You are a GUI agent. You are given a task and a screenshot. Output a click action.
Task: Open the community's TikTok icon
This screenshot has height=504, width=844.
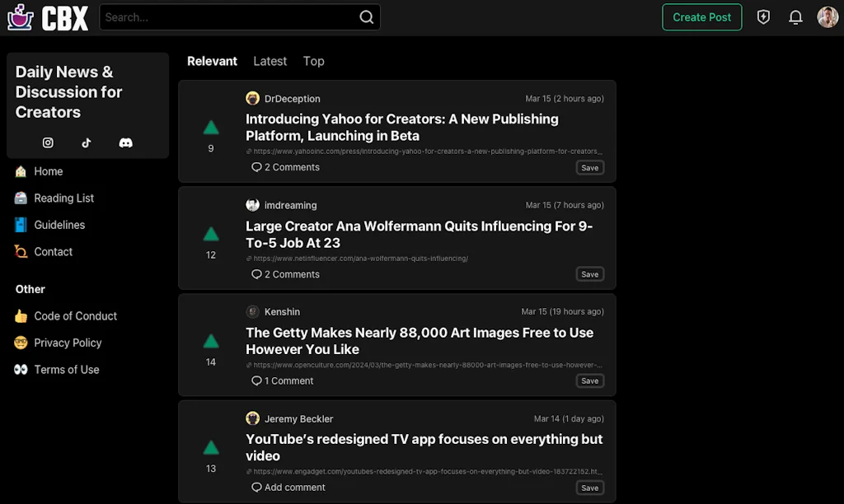pyautogui.click(x=87, y=142)
